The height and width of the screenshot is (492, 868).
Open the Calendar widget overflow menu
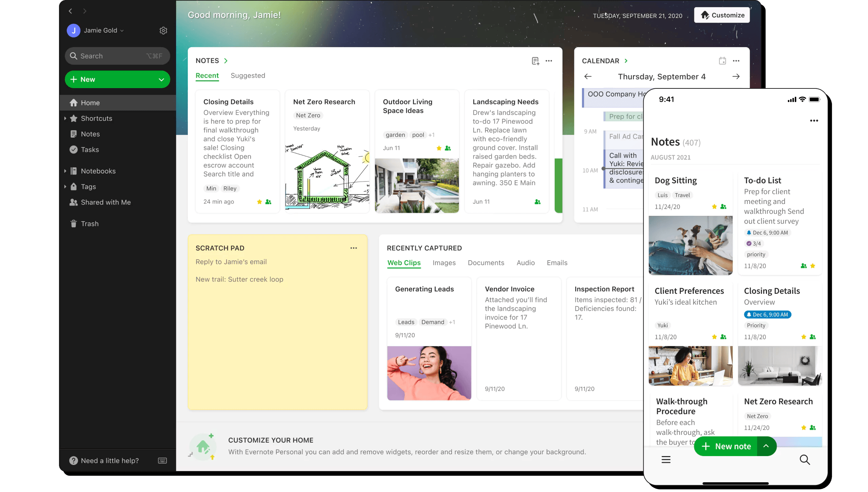[x=736, y=61]
